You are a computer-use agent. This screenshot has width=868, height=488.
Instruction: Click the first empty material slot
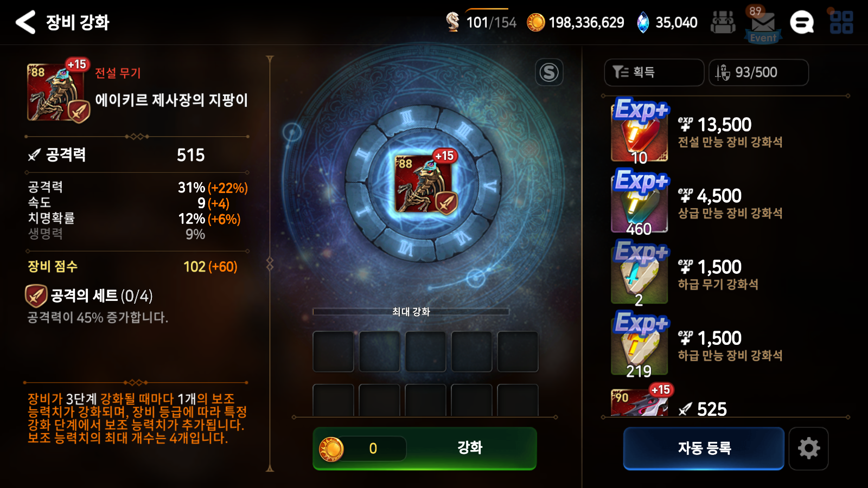click(333, 351)
